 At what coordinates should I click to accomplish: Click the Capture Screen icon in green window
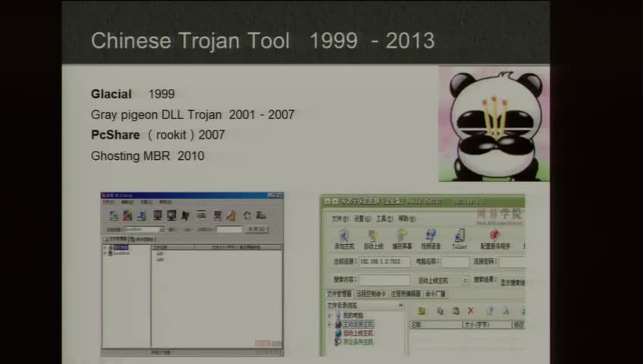click(x=402, y=240)
